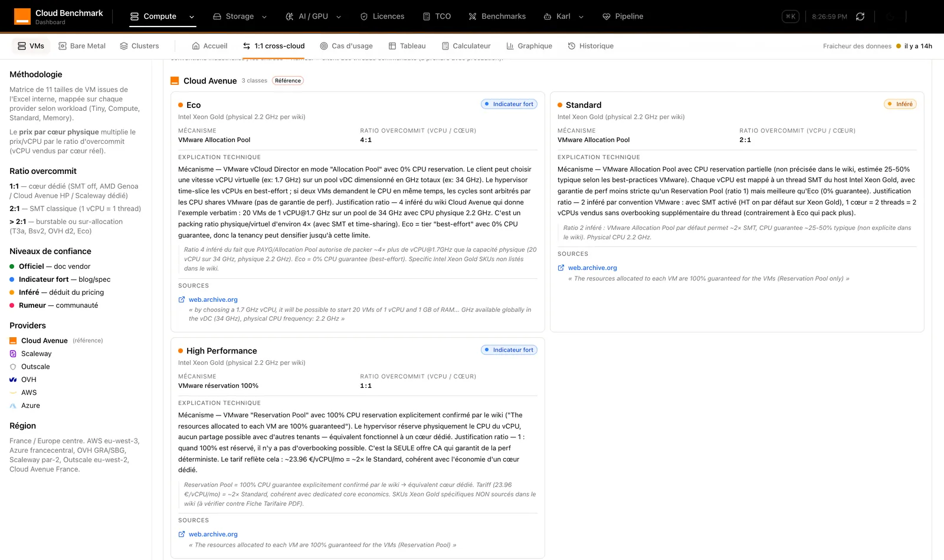Select Cloud Avenue in Providers list
This screenshot has width=944, height=560.
pyautogui.click(x=44, y=341)
